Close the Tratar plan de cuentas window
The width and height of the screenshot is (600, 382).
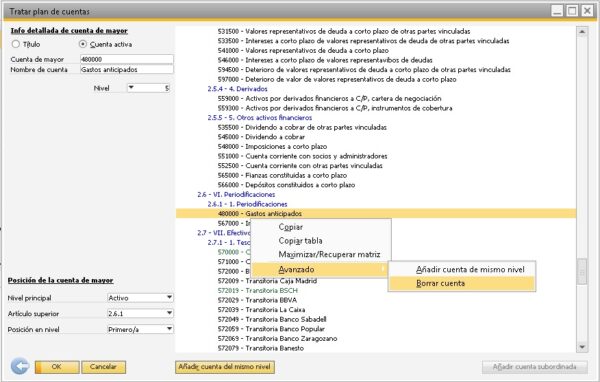tap(587, 11)
